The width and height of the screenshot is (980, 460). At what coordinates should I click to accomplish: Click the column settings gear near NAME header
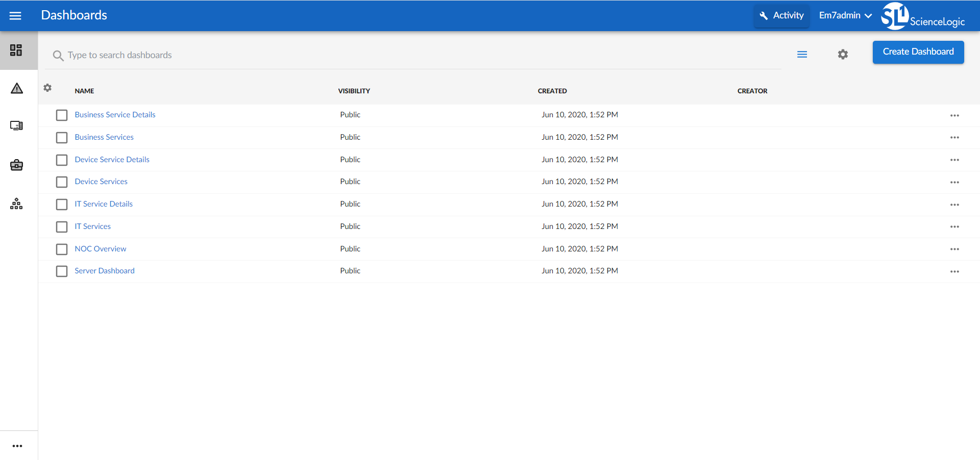click(47, 88)
